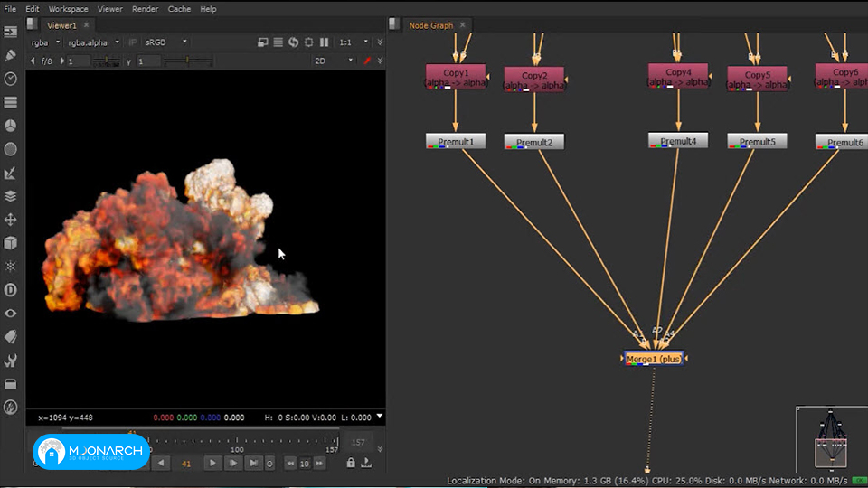Skip forward by frame increment
The width and height of the screenshot is (868, 488).
pyautogui.click(x=319, y=464)
